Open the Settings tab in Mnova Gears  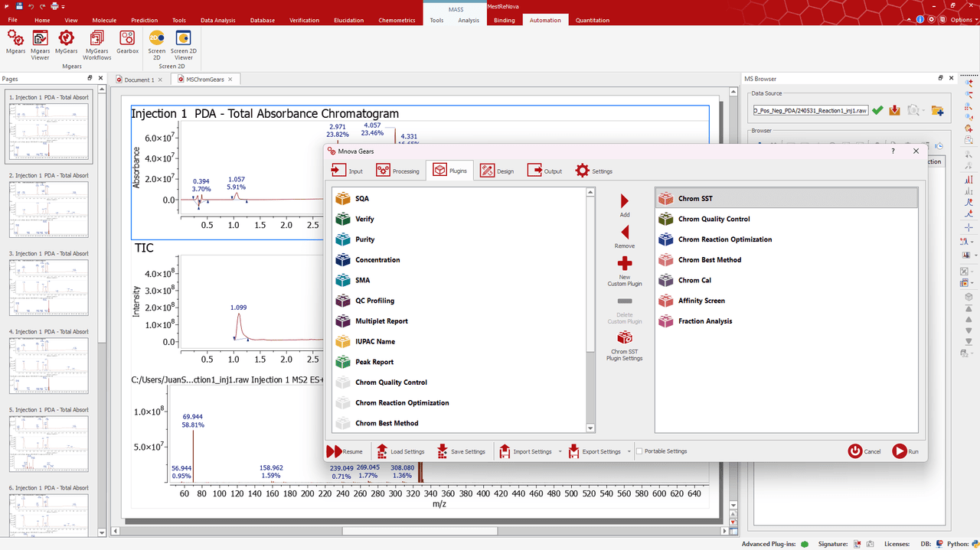(x=594, y=171)
